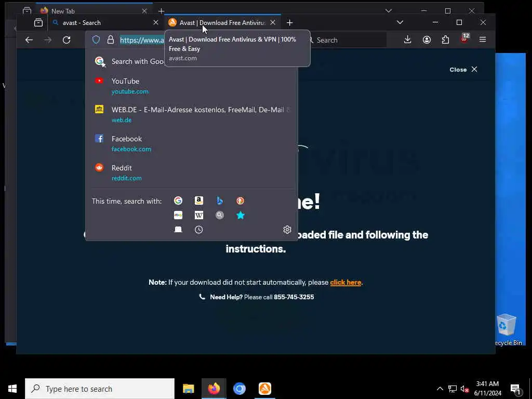Close the Avast Download Free Antivirus tab
This screenshot has width=532, height=399.
click(273, 22)
